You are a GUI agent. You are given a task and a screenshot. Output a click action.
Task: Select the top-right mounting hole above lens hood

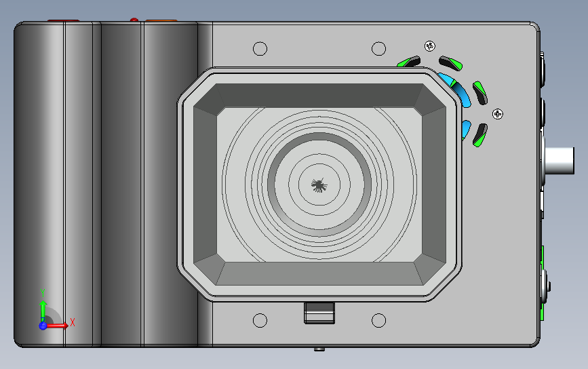[378, 49]
